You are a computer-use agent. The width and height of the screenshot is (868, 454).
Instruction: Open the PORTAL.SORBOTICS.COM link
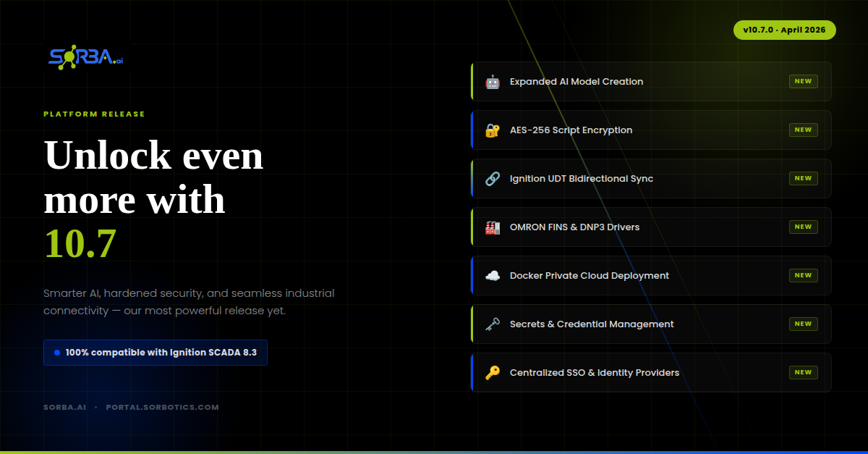coord(162,407)
